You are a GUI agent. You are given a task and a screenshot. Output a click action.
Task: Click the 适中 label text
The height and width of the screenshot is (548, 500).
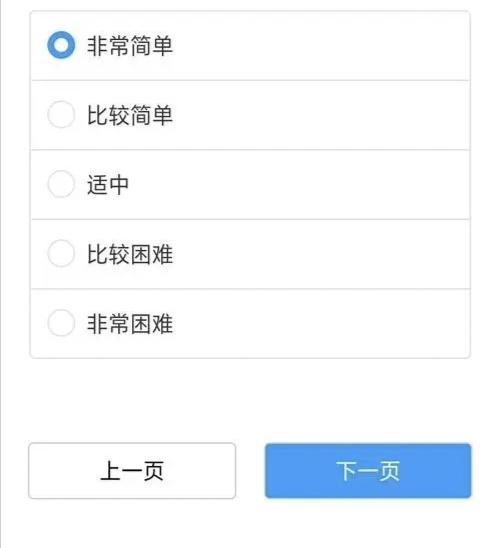click(x=108, y=185)
